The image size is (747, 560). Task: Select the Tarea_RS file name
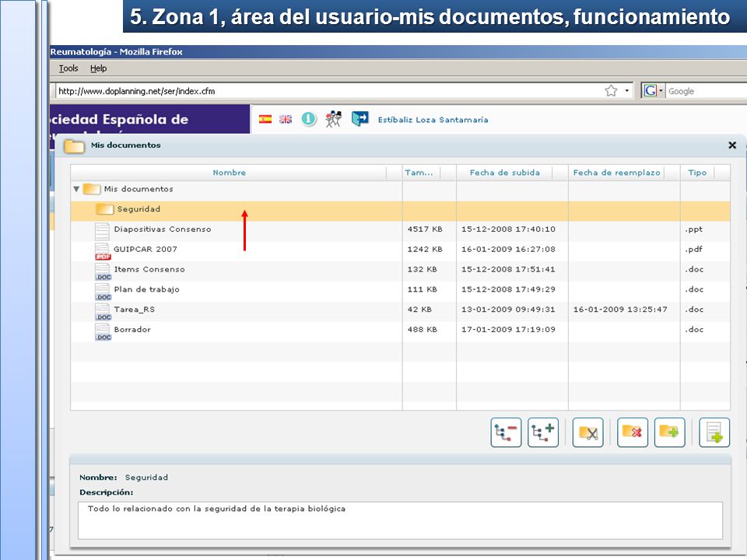tap(135, 310)
